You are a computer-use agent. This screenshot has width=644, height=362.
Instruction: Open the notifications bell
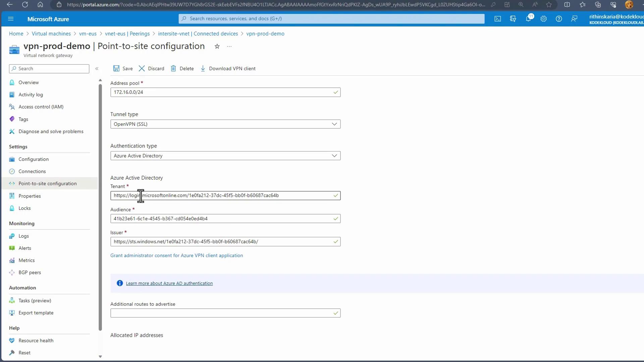(x=528, y=19)
